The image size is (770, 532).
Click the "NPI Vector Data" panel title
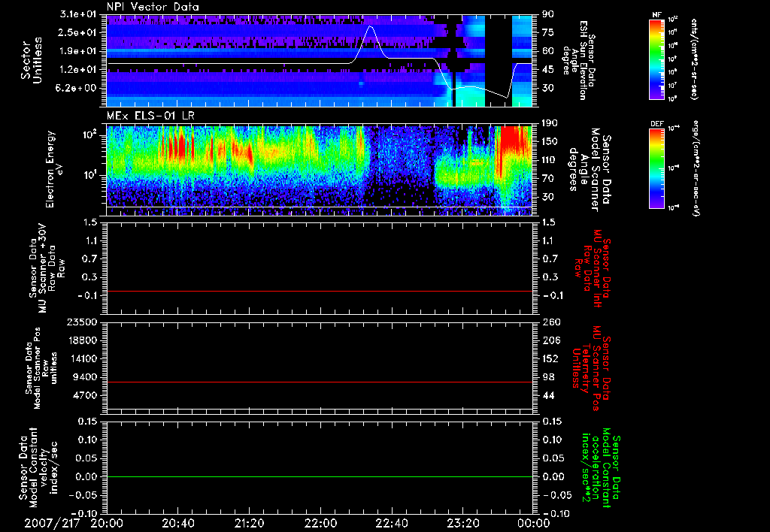click(x=153, y=7)
